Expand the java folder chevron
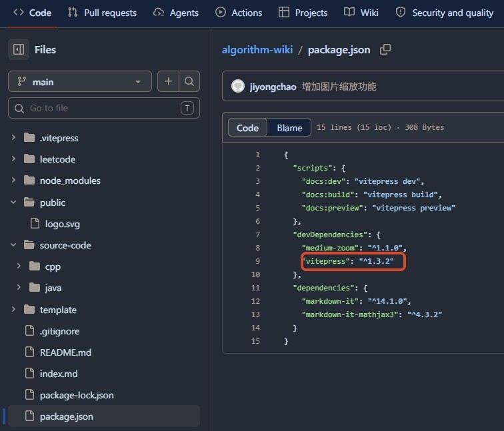The width and height of the screenshot is (504, 431). click(x=19, y=287)
